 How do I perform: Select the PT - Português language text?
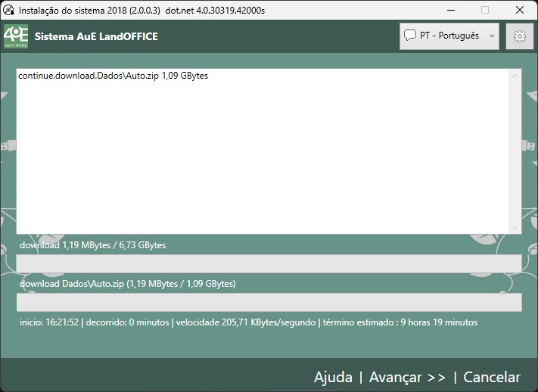tap(449, 36)
